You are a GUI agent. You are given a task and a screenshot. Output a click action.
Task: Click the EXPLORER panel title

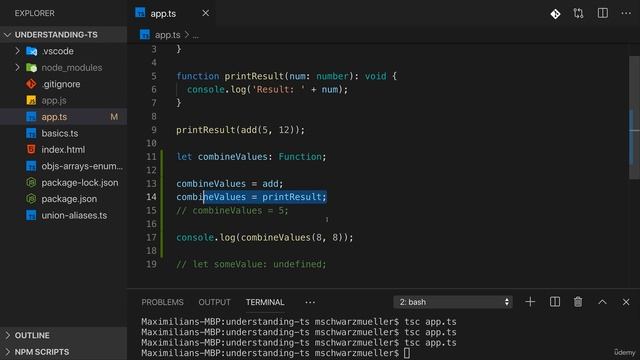(35, 13)
